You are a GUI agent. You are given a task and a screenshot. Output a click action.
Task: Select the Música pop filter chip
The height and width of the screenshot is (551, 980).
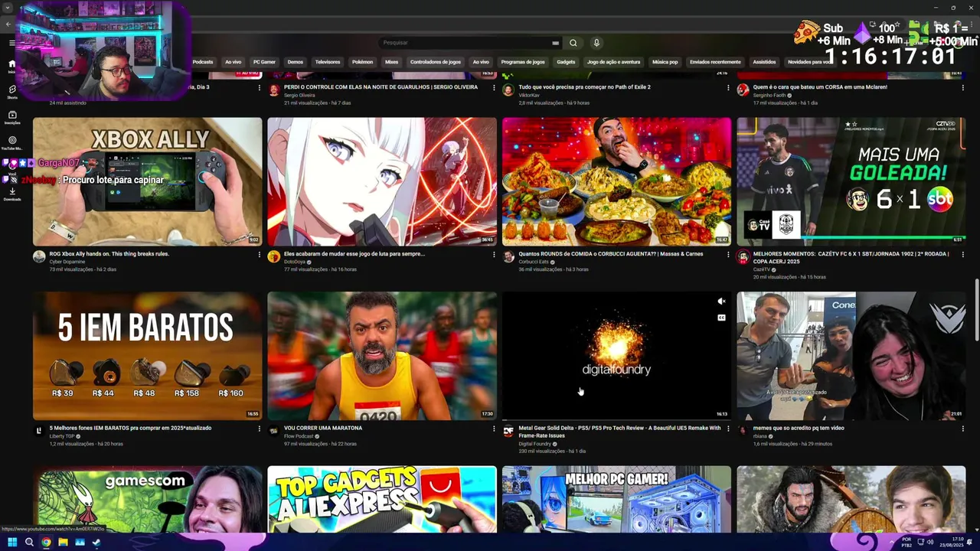coord(665,62)
